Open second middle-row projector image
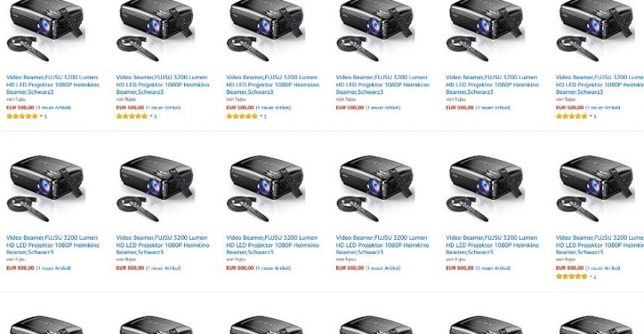Image resolution: width=644 pixels, height=334 pixels. pyautogui.click(x=156, y=188)
